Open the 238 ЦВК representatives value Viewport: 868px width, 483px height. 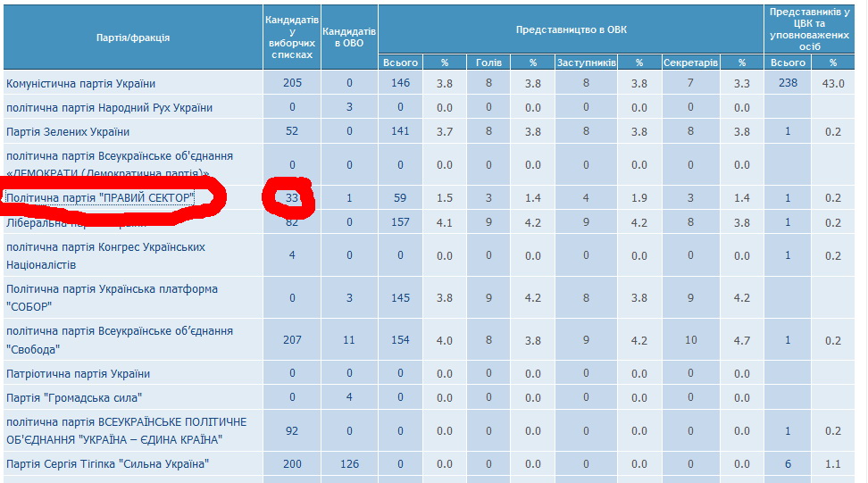pyautogui.click(x=788, y=84)
